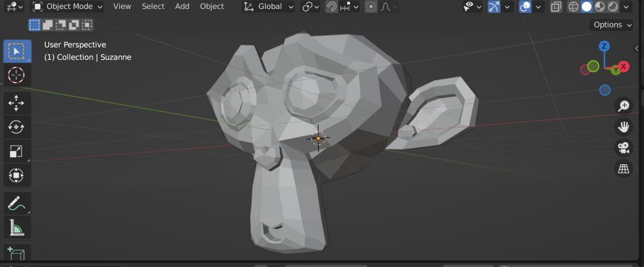Open the View menu
Image resolution: width=644 pixels, height=267 pixels.
coord(122,7)
